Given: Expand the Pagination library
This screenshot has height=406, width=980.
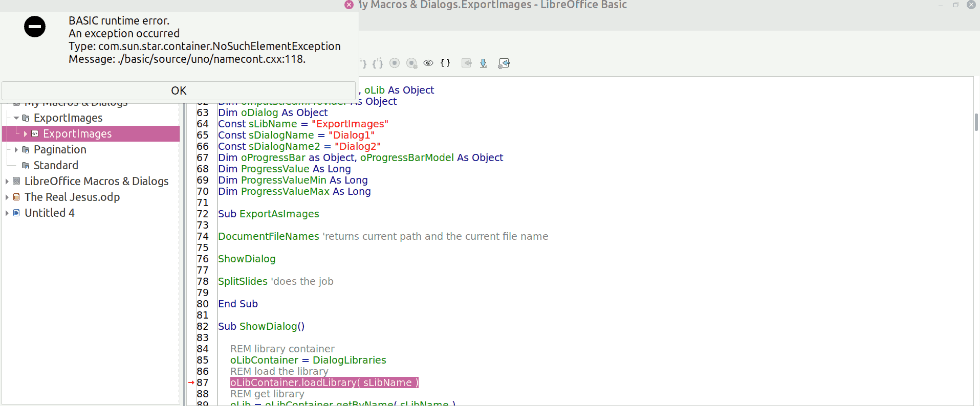Looking at the screenshot, I should 16,150.
